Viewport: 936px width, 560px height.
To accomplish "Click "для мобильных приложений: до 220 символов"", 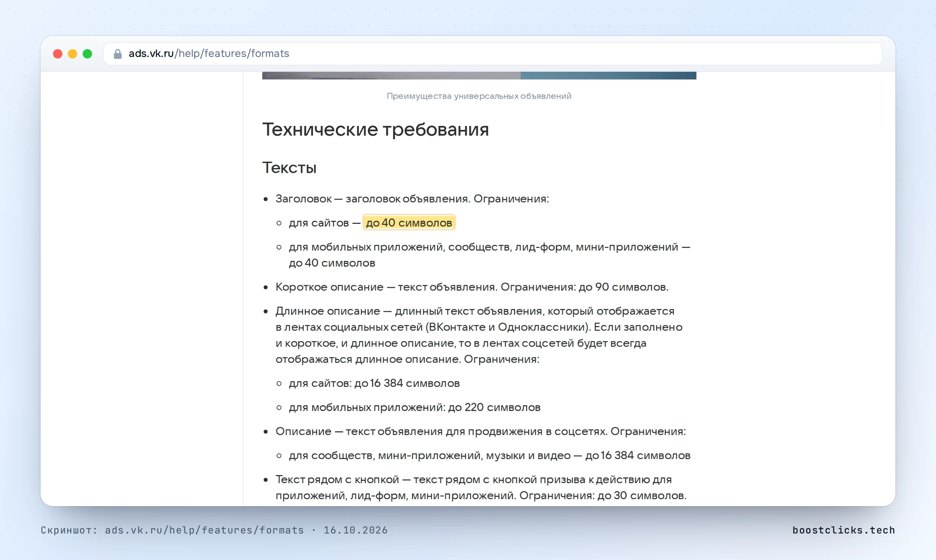I will click(x=415, y=408).
